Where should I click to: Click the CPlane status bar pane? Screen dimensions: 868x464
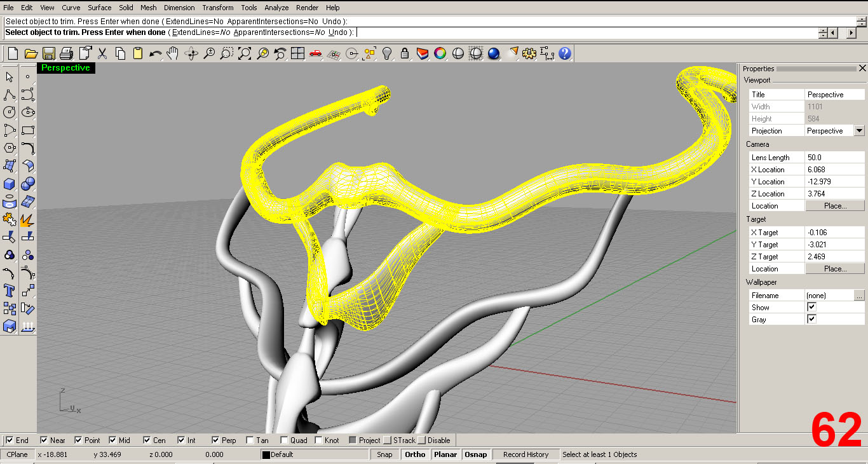click(17, 454)
